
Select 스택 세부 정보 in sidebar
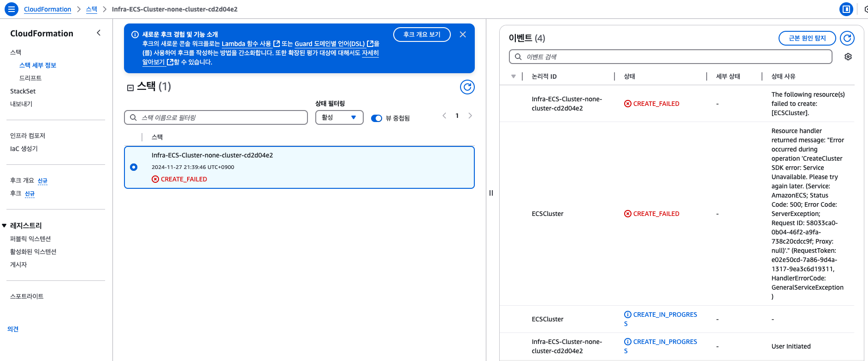tap(38, 65)
